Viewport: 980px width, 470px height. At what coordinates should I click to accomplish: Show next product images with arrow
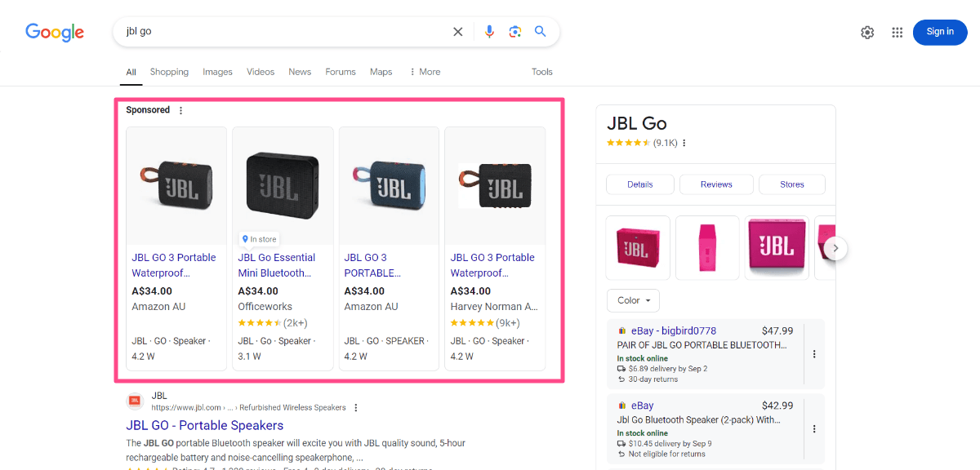click(x=835, y=248)
